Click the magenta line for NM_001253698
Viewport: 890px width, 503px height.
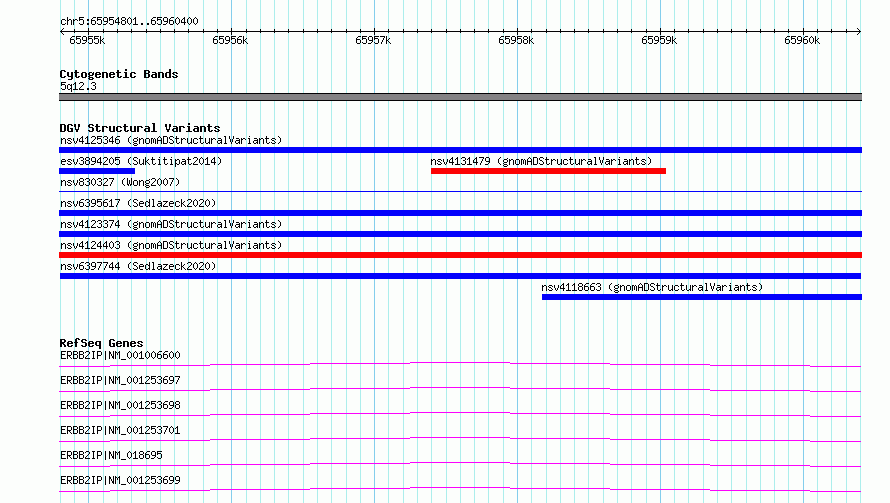click(x=460, y=414)
